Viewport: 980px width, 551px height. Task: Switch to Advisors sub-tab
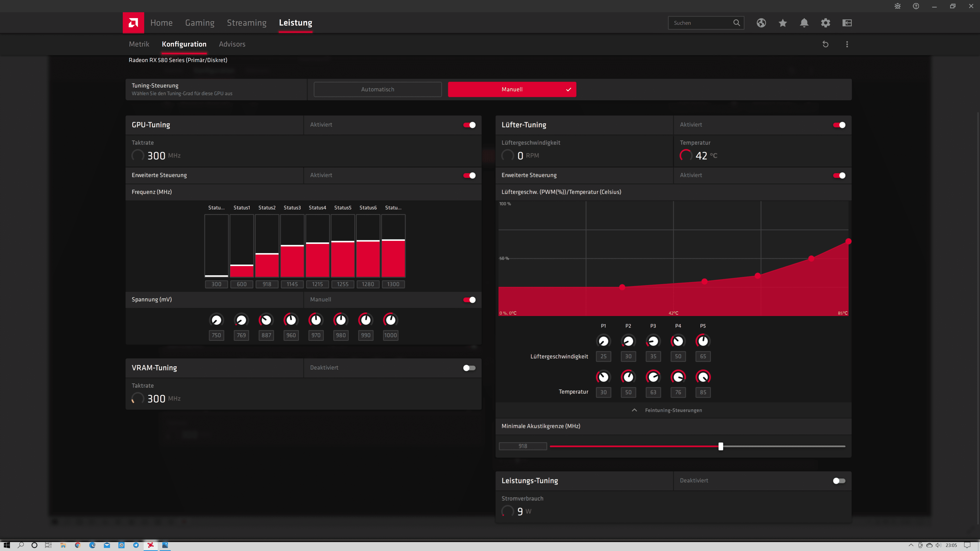(232, 44)
